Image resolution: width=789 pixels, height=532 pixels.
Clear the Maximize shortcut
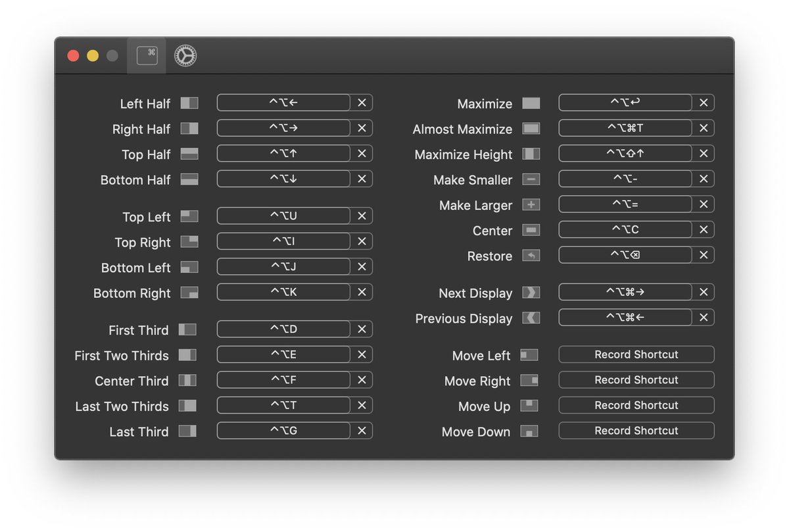tap(704, 103)
